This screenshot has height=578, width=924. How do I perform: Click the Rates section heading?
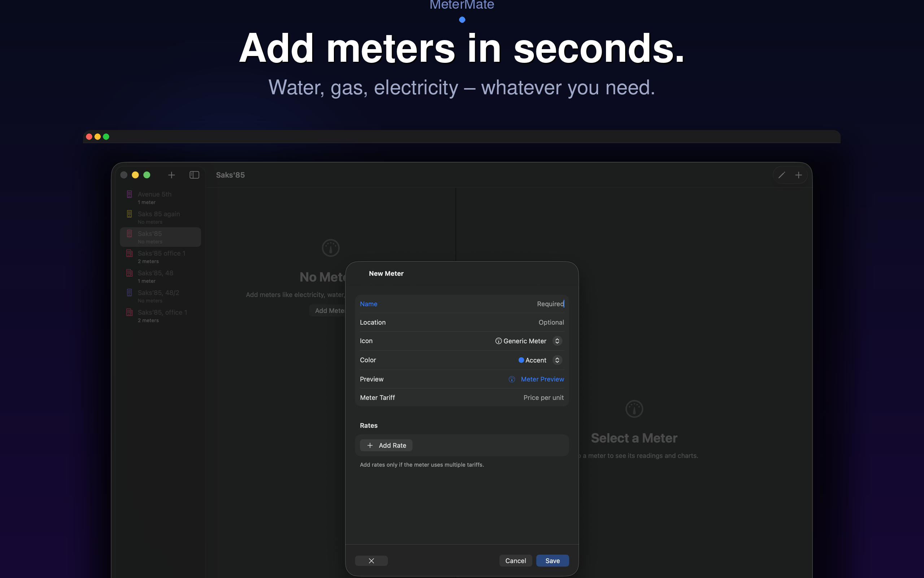point(369,426)
